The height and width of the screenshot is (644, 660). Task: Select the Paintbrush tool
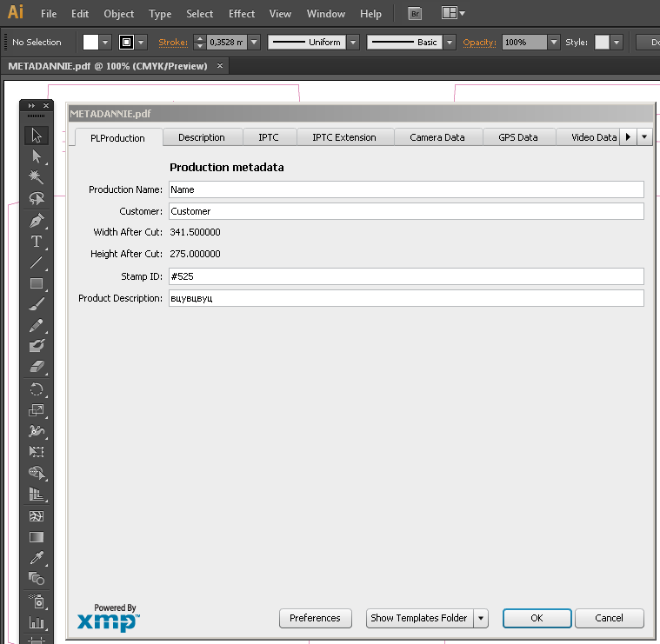37,304
